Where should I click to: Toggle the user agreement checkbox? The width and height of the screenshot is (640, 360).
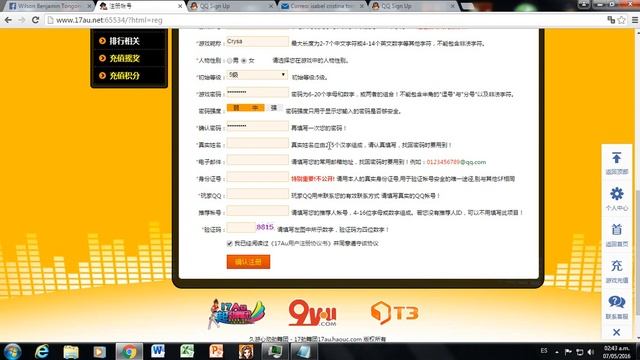(229, 243)
